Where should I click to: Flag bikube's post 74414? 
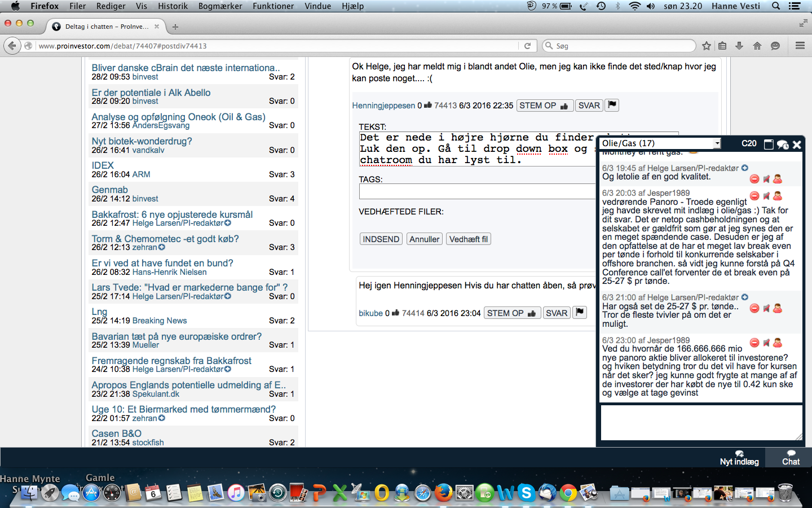pyautogui.click(x=580, y=313)
